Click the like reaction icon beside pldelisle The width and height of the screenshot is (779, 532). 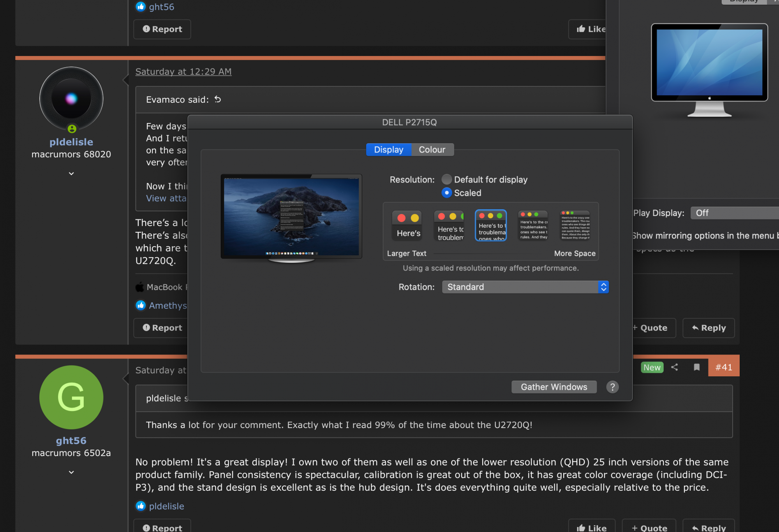click(x=141, y=506)
